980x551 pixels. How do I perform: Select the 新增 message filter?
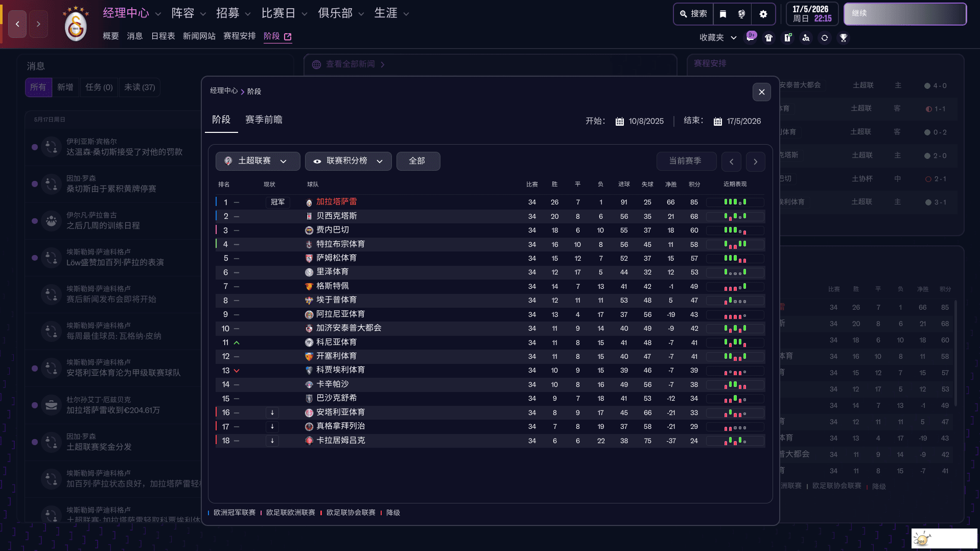coord(65,87)
